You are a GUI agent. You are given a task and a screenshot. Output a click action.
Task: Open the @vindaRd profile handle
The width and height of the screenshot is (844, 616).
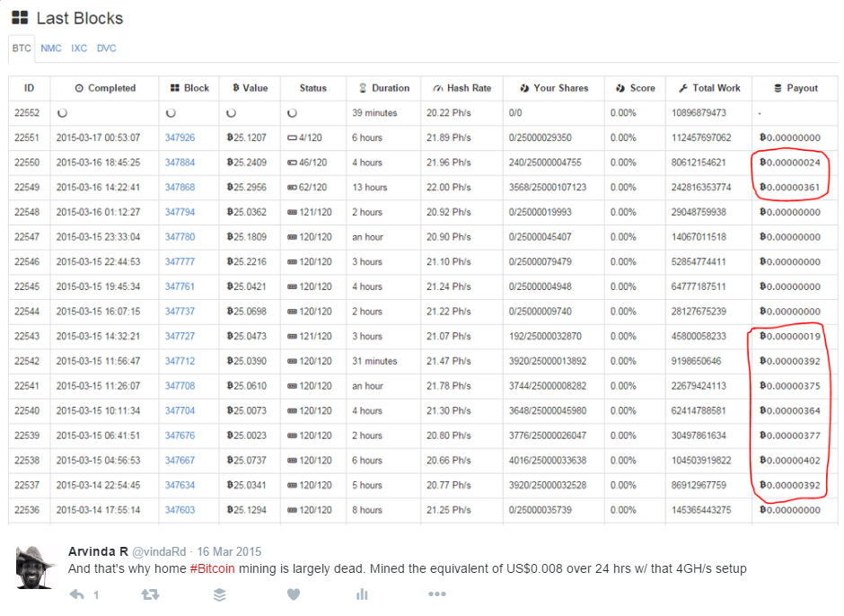(159, 552)
